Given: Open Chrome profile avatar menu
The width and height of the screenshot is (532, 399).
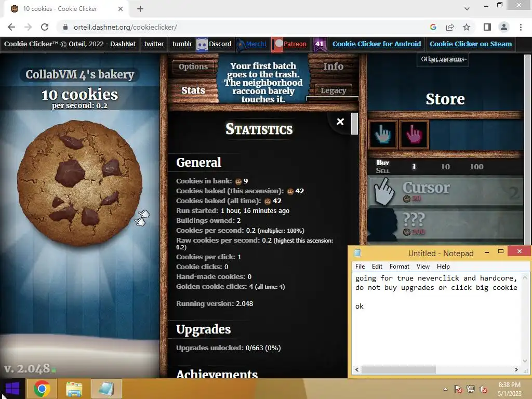Looking at the screenshot, I should (x=504, y=27).
